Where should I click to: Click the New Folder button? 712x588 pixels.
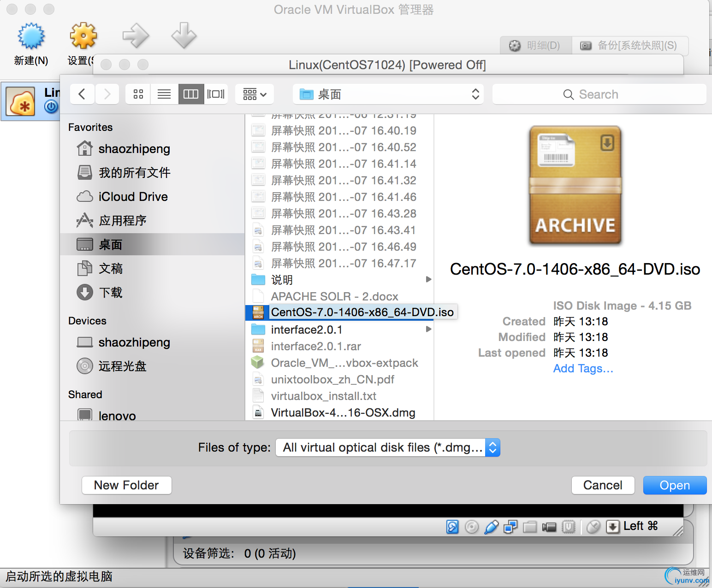click(x=126, y=485)
